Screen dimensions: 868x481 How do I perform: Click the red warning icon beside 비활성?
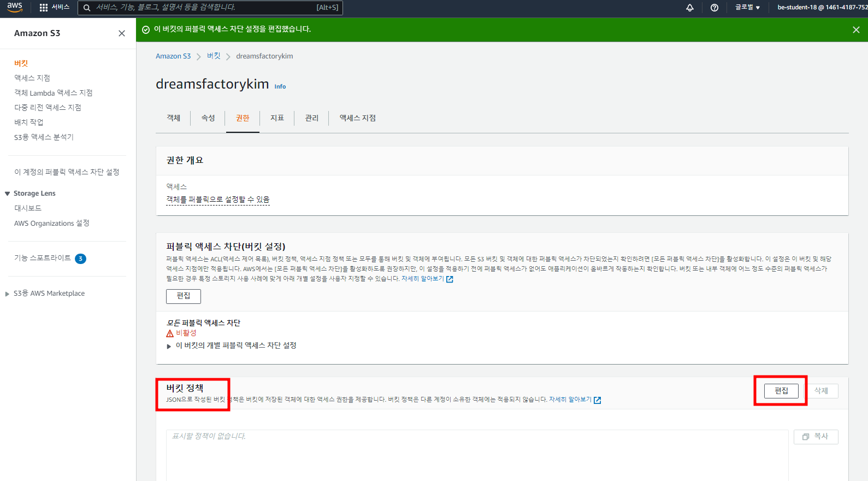(x=170, y=333)
